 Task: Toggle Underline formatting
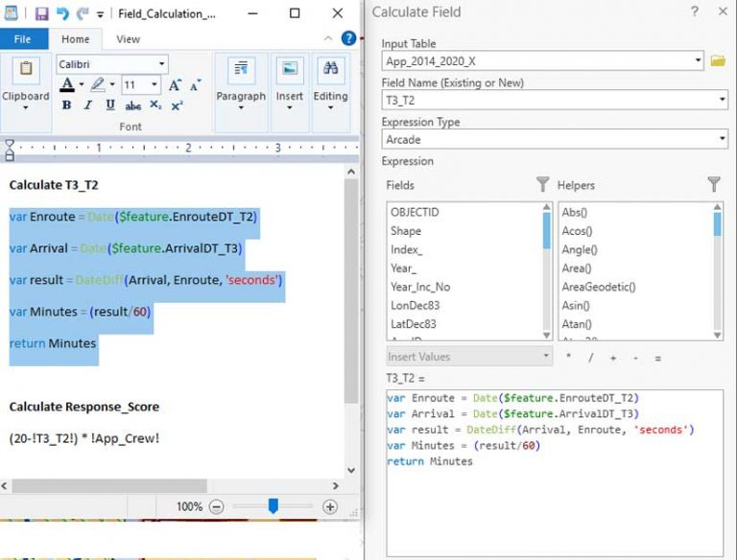tap(110, 105)
